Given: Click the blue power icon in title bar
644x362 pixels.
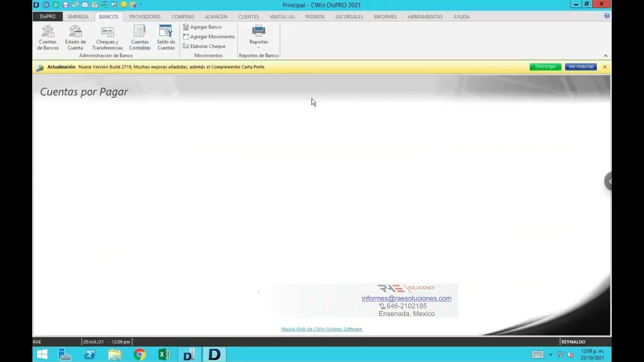Looking at the screenshot, I should pos(46,5).
